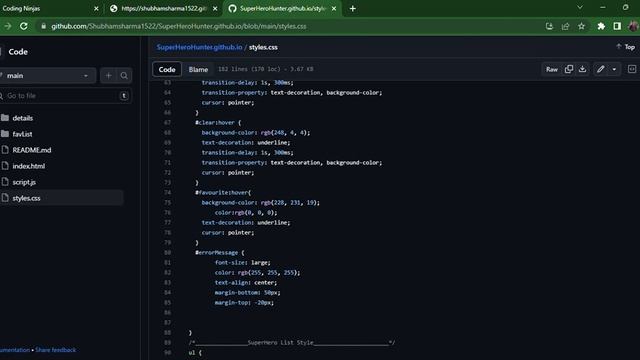Image resolution: width=640 pixels, height=360 pixels.
Task: Open the details folder
Action: click(x=22, y=118)
